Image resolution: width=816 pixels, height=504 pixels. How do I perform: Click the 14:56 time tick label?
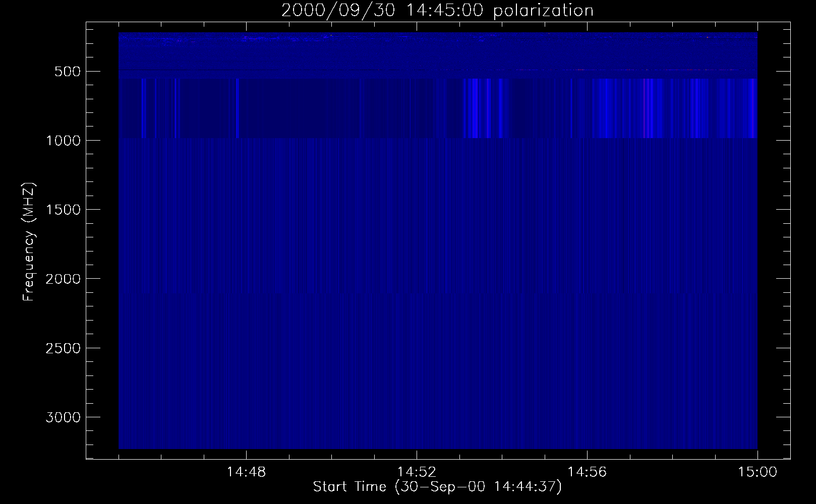point(587,472)
